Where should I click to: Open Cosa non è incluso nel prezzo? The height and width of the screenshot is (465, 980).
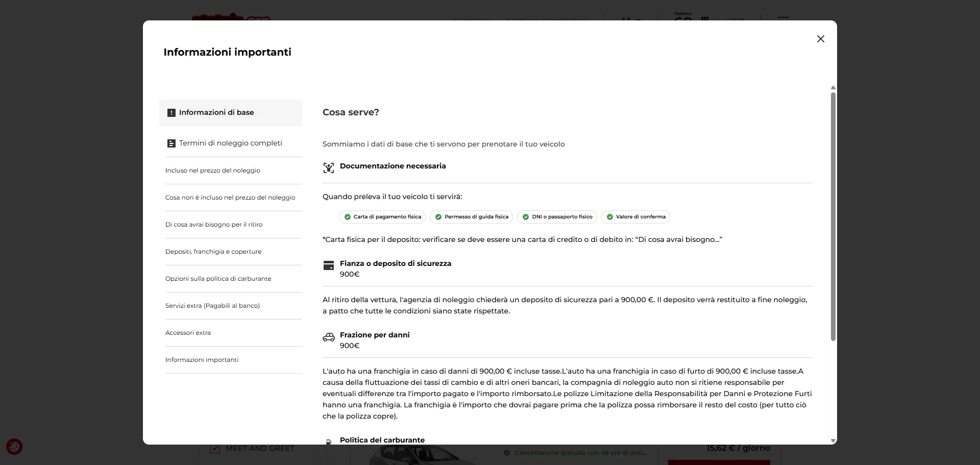click(230, 198)
